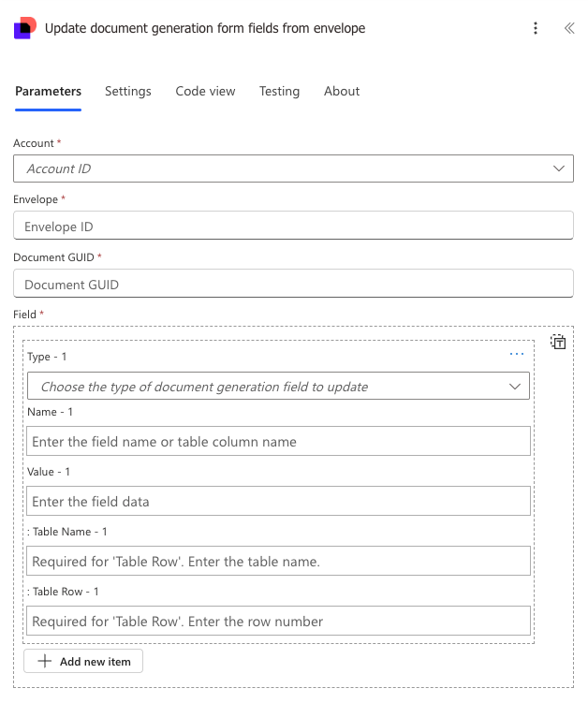The width and height of the screenshot is (588, 703).
Task: Open the vertical three-dot more options menu
Action: coord(536,28)
